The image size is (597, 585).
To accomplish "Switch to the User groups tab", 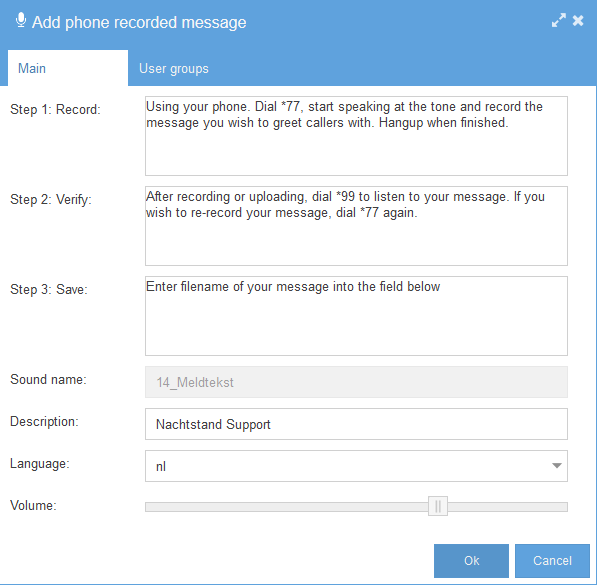I will tap(174, 69).
